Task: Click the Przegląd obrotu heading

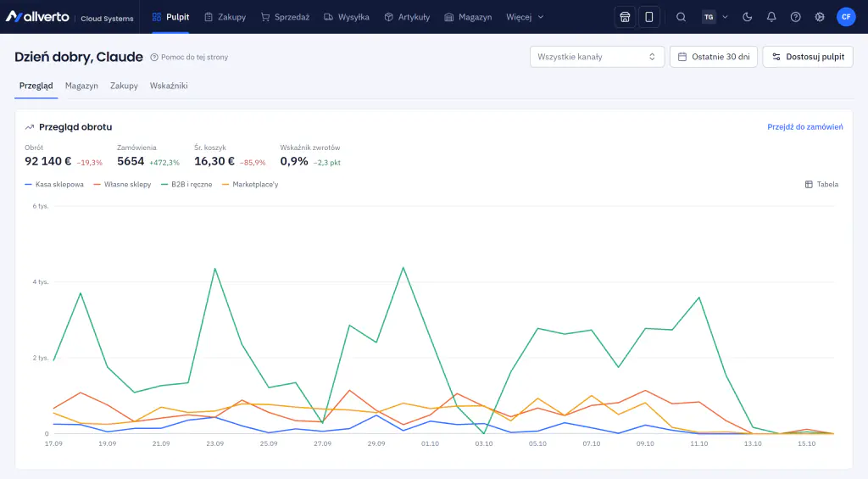Action: click(75, 127)
